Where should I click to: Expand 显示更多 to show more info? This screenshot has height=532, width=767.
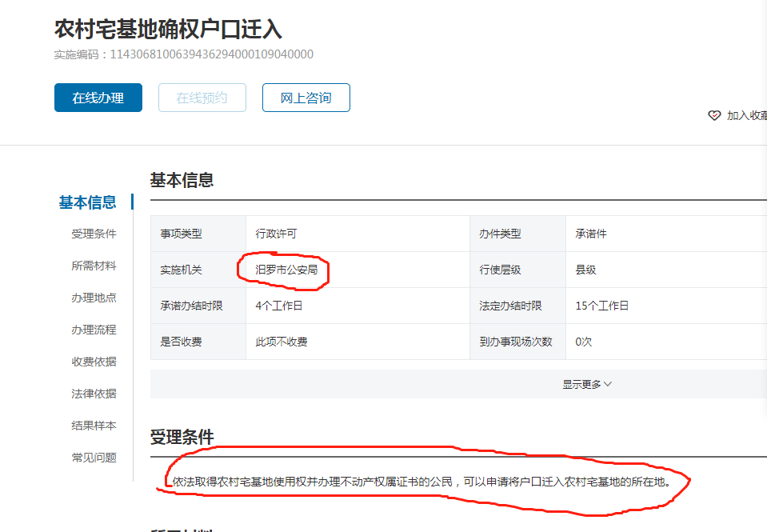(x=586, y=384)
